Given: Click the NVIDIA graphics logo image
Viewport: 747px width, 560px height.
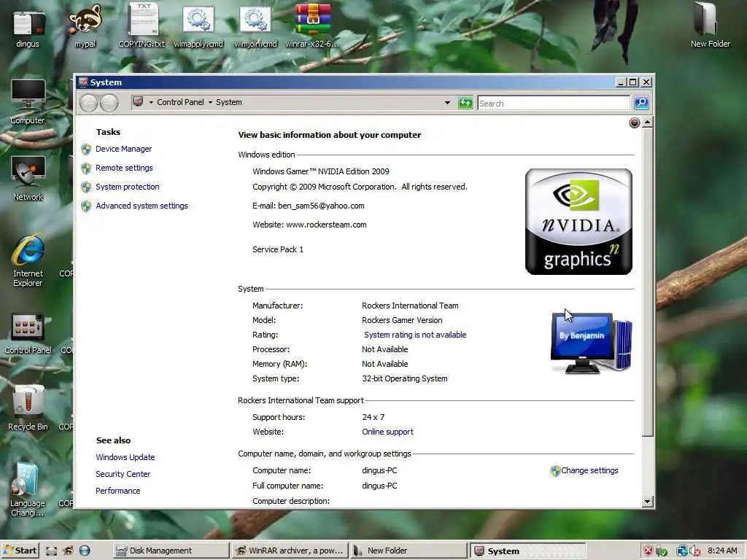Looking at the screenshot, I should tap(578, 222).
